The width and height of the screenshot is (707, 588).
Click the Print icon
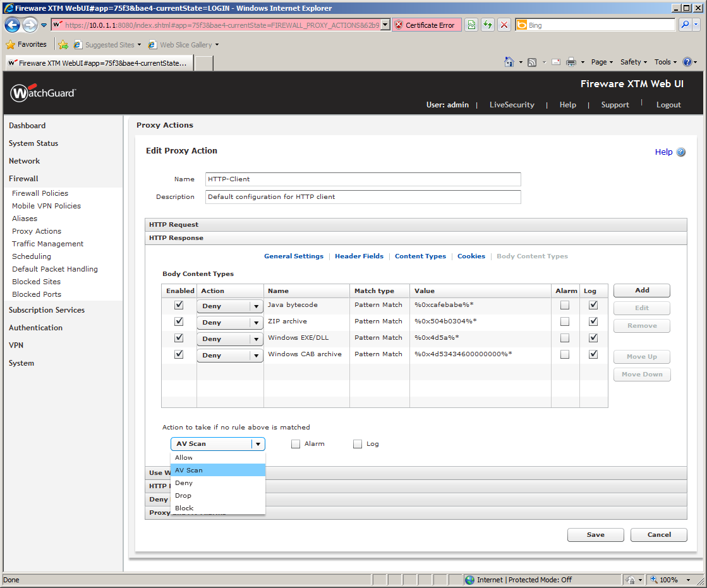pos(571,62)
